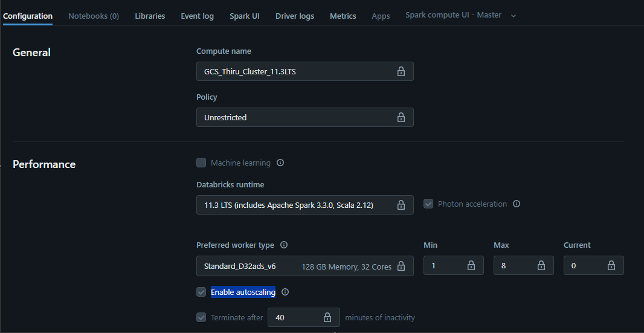Open the Configuration tab
Image resolution: width=644 pixels, height=333 pixels.
click(28, 16)
